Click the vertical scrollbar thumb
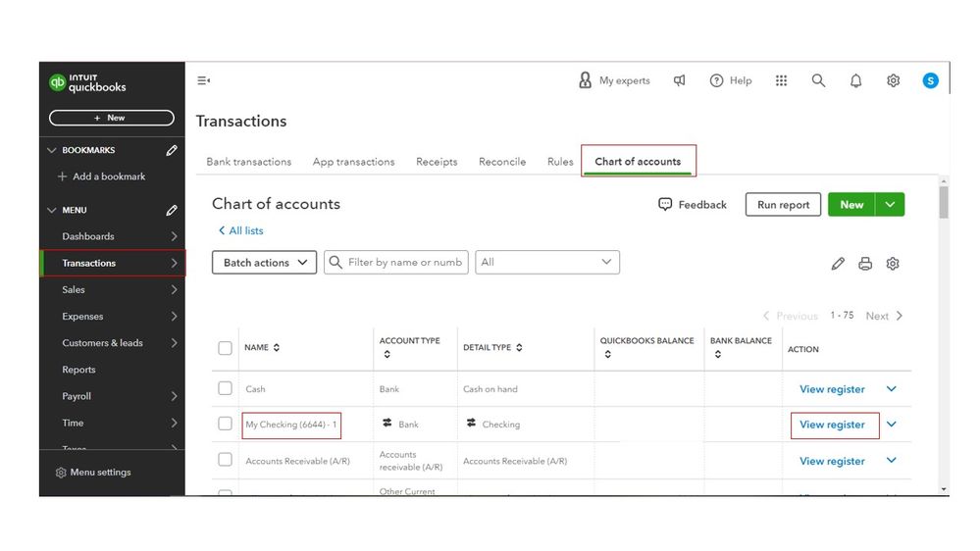980x551 pixels. (944, 202)
